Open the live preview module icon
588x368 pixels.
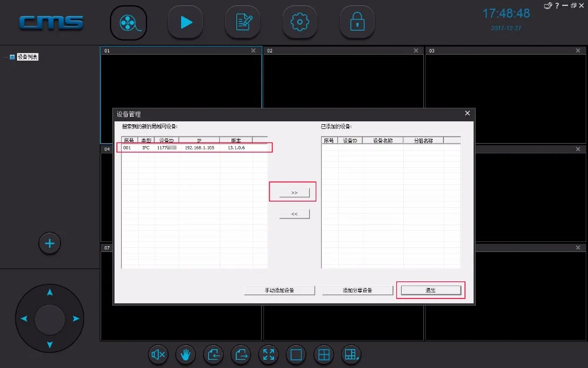coord(129,22)
